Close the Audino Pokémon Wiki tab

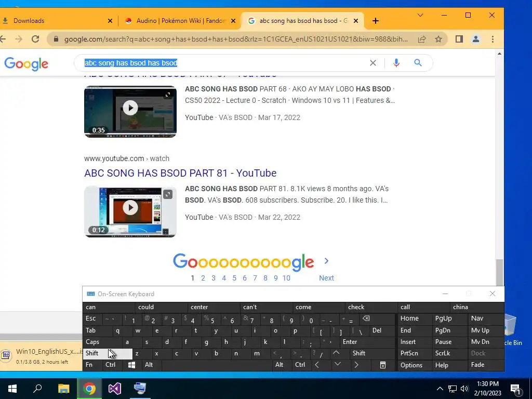(x=233, y=21)
